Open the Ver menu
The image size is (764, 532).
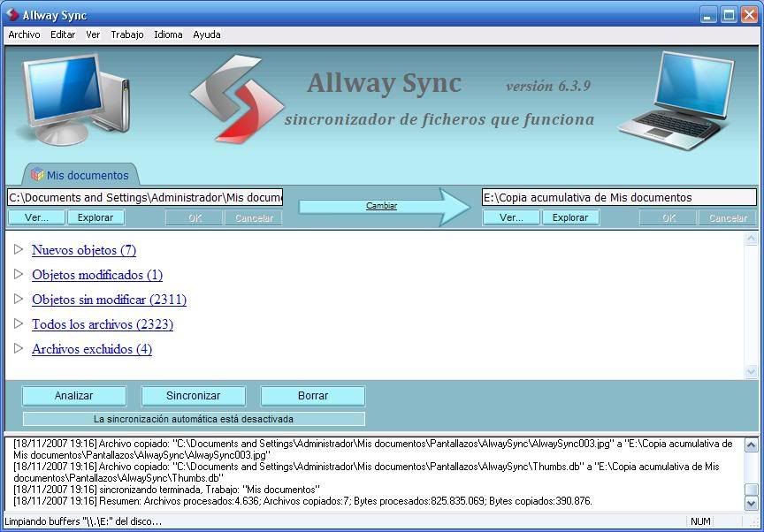point(93,34)
